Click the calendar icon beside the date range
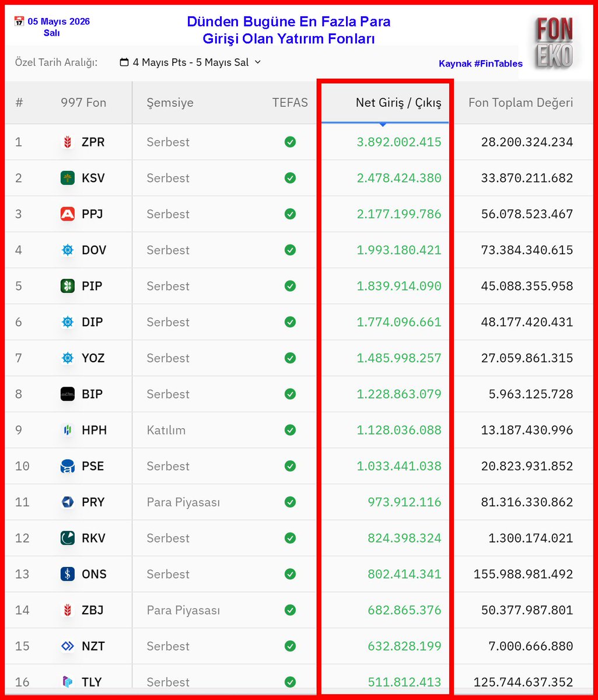 [124, 62]
